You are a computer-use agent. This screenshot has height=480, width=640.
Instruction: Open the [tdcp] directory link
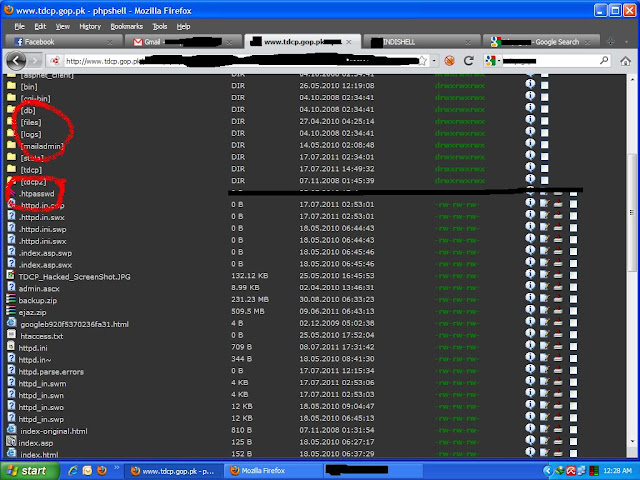31,170
